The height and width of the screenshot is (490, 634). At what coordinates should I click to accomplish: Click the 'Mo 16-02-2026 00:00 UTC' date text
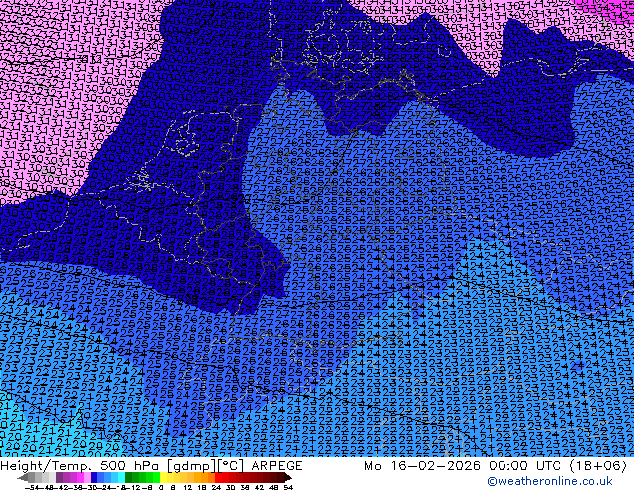pyautogui.click(x=464, y=466)
